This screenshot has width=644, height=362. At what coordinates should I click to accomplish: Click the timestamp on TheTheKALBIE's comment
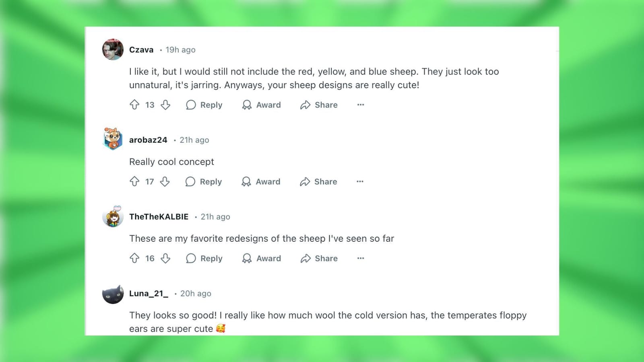215,216
